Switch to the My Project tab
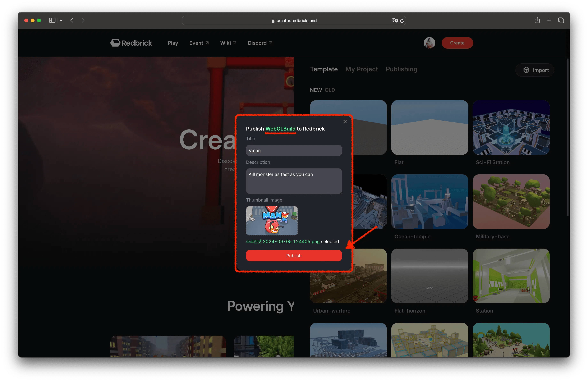Viewport: 588px width, 381px height. coord(361,69)
